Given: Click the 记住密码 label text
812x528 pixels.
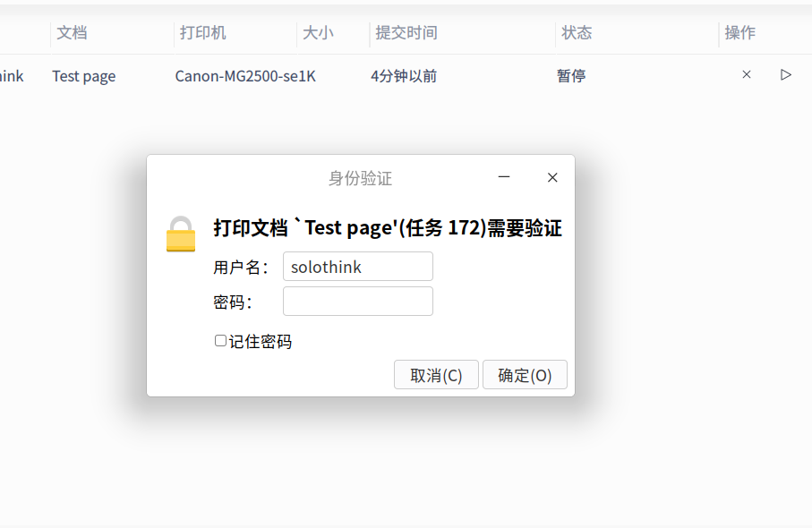Looking at the screenshot, I should pyautogui.click(x=261, y=342).
